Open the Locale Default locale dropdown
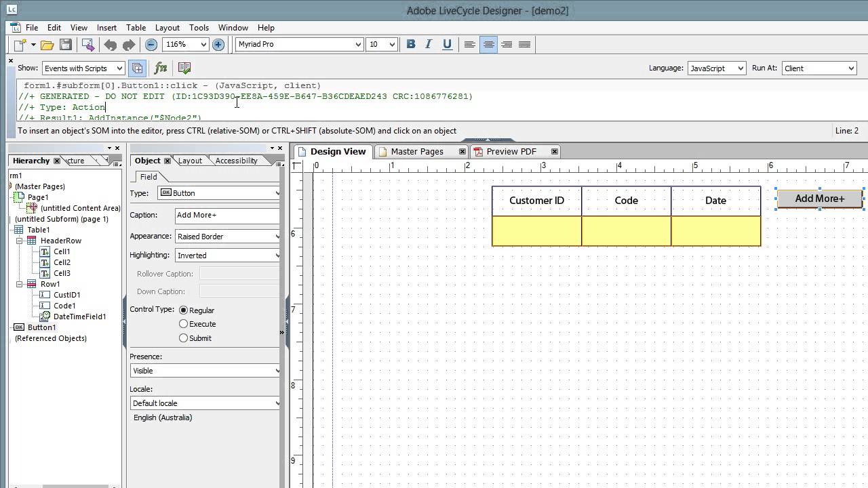Image resolution: width=868 pixels, height=488 pixels. coord(277,403)
